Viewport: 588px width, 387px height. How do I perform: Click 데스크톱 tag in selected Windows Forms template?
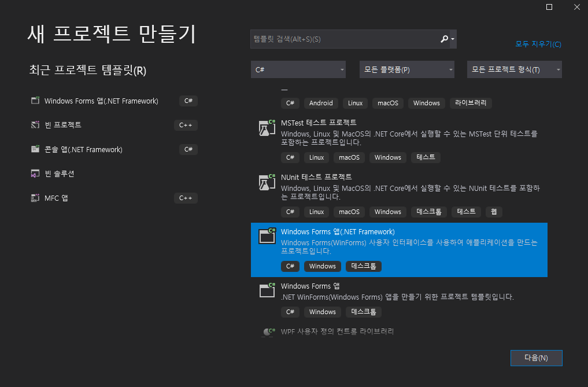coord(363,266)
